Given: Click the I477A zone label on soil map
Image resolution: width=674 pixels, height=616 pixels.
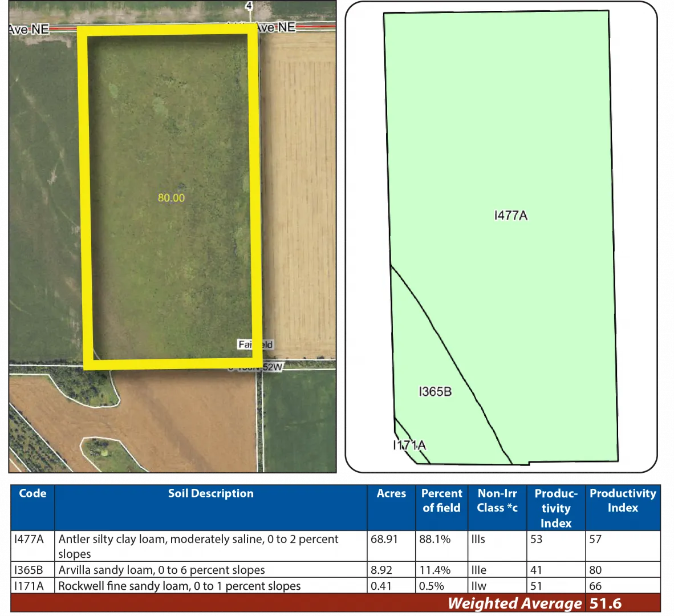Looking at the screenshot, I should click(x=510, y=216).
